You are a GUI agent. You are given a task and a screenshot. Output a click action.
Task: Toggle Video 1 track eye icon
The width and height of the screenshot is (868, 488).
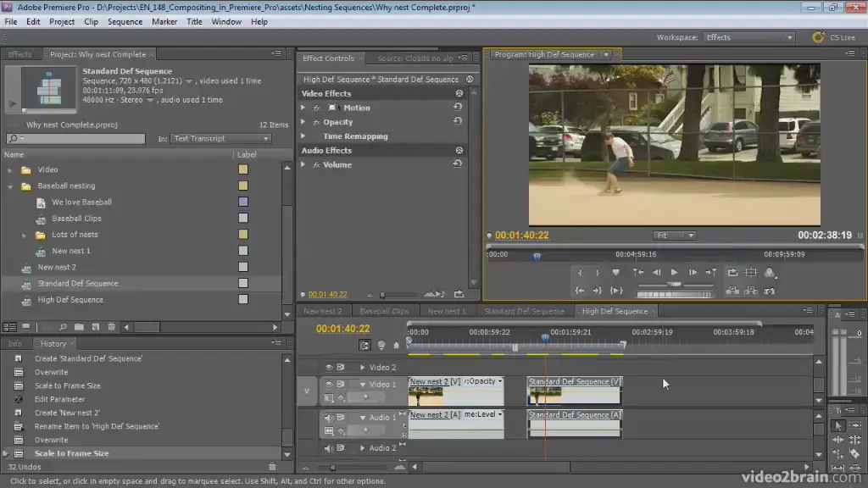(x=329, y=384)
